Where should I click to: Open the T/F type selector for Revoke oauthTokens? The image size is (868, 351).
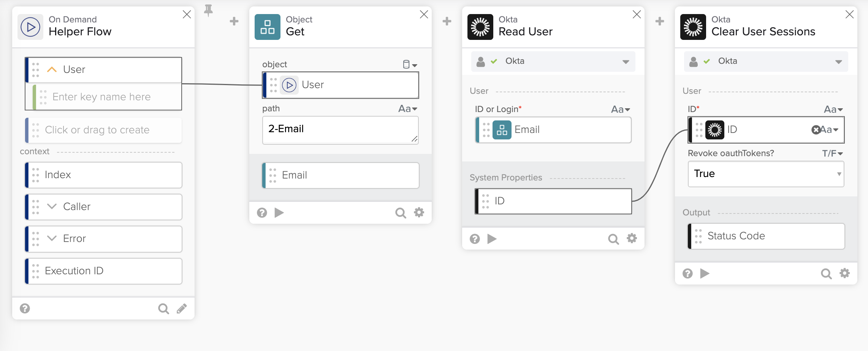tap(832, 153)
